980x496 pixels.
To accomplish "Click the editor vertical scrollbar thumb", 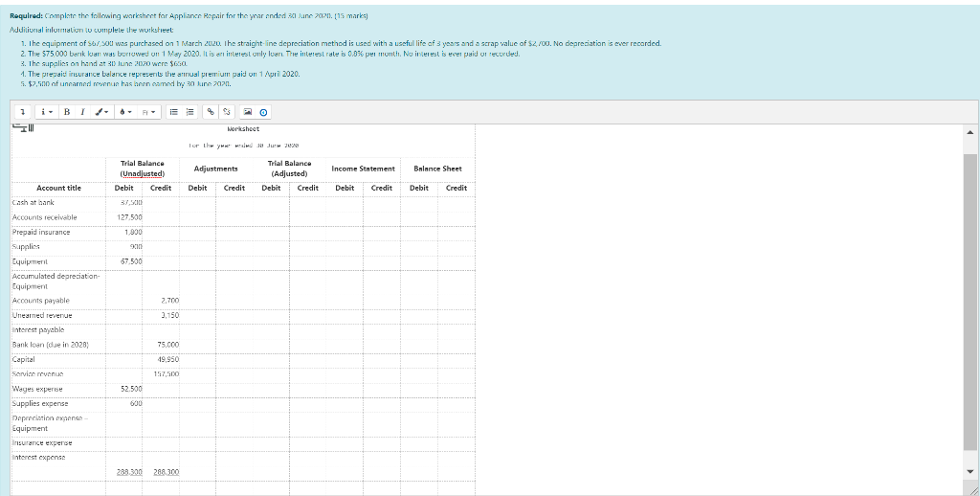I will [x=970, y=303].
